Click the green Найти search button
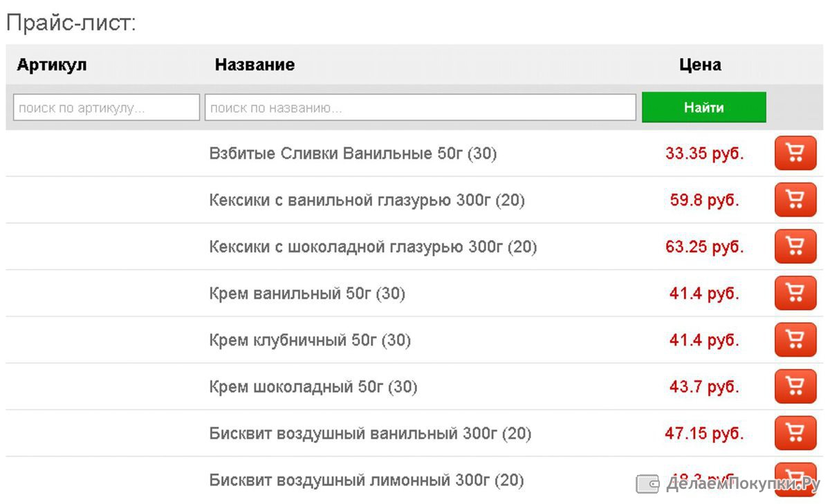This screenshot has width=830, height=504. pyautogui.click(x=704, y=107)
